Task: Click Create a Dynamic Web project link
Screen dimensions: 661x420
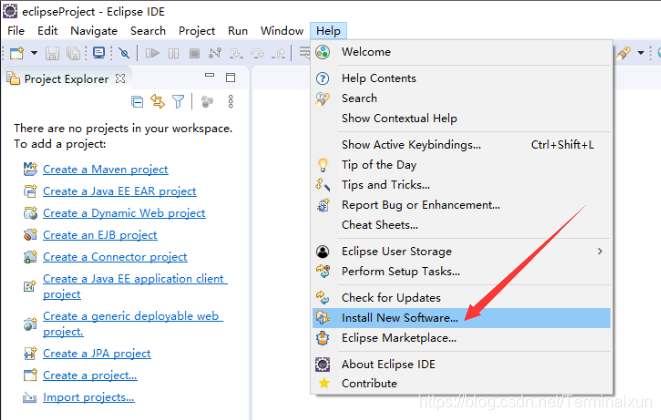Action: pyautogui.click(x=124, y=213)
